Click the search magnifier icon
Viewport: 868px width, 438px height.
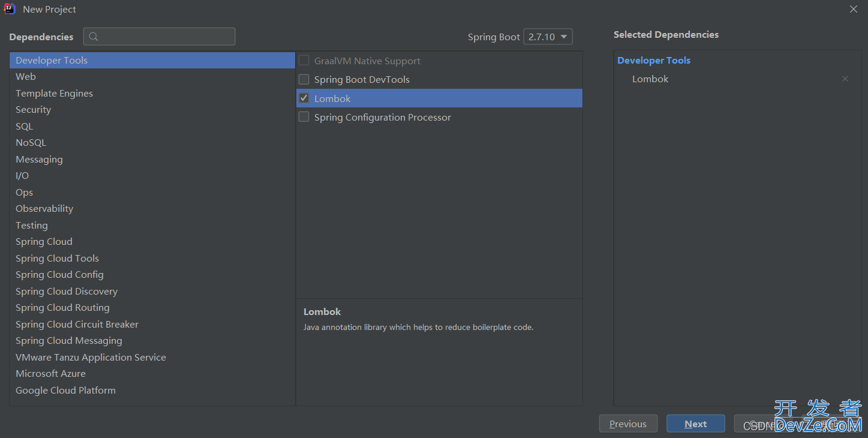tap(94, 37)
